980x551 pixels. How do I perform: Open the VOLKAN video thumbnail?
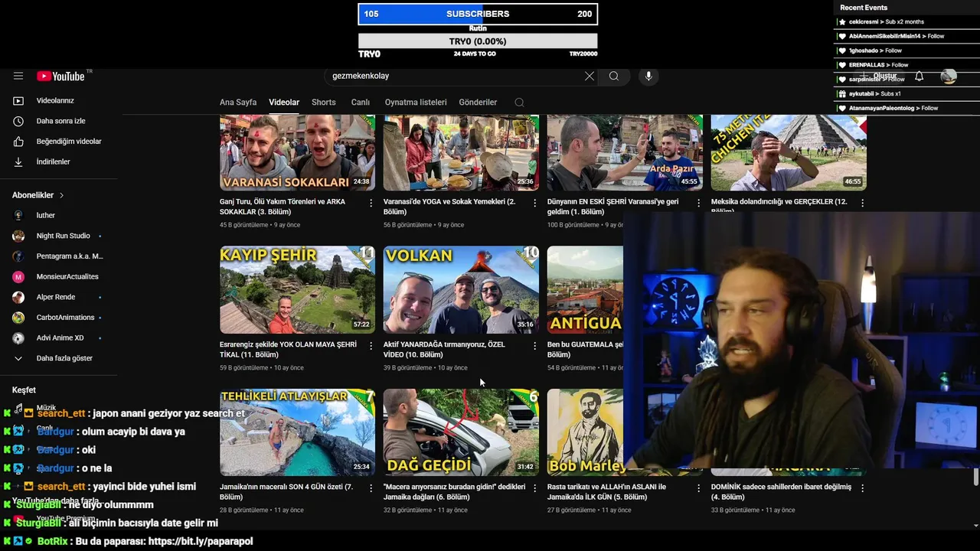461,289
